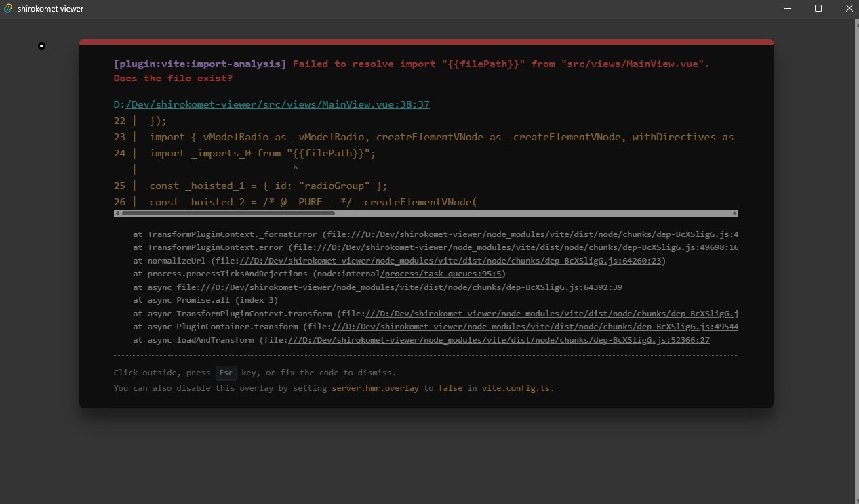Click the horizontal scrollbar thumb under code frame
Viewport: 859px width, 504px height.
(x=228, y=213)
